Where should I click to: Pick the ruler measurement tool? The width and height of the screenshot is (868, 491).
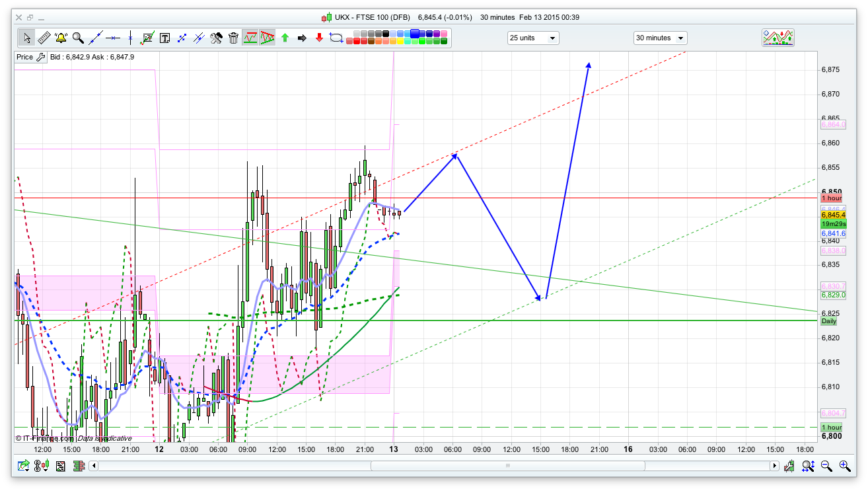click(x=44, y=38)
